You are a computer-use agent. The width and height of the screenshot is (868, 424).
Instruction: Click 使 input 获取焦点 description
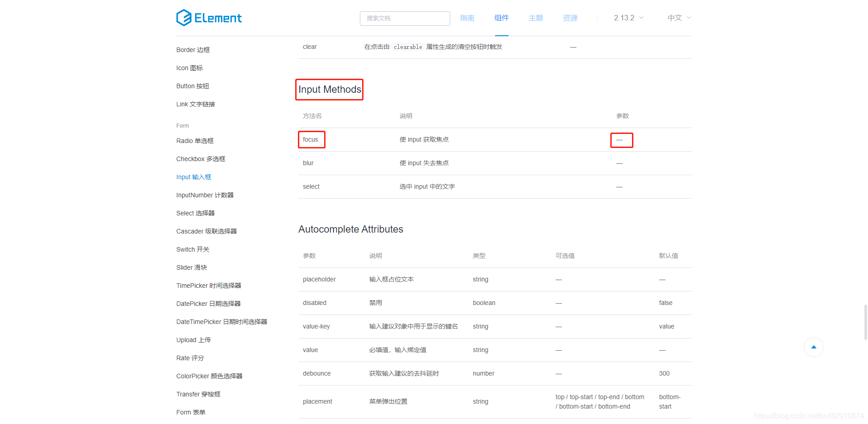[424, 139]
